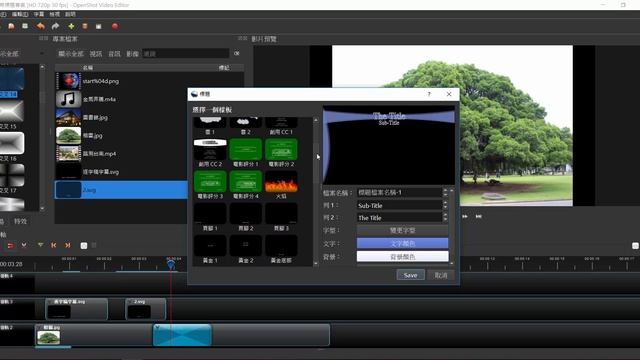Click the Sub-Title text field
Screen dimensions: 640x360
tap(399, 205)
